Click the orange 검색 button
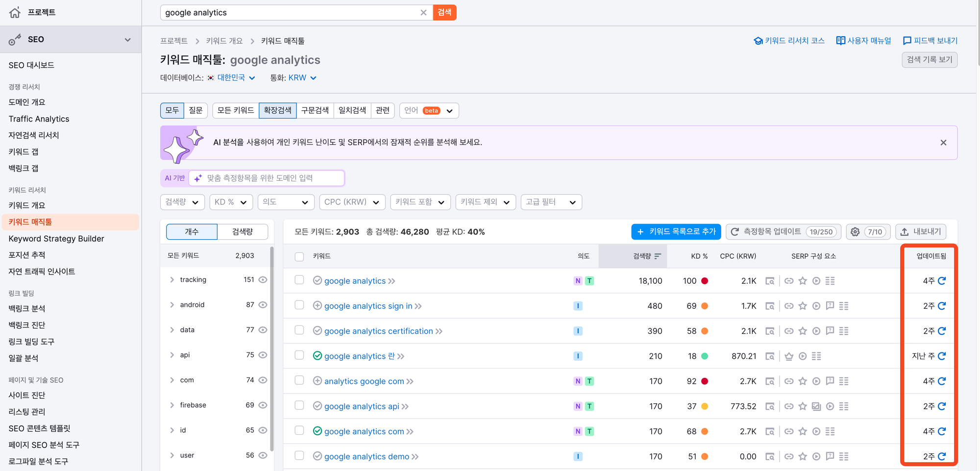 click(445, 13)
